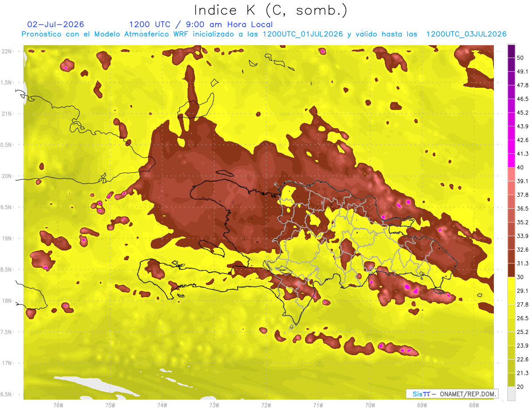532x411 pixels.
Task: Pick the gray swatch below 20
Action: coord(511,393)
